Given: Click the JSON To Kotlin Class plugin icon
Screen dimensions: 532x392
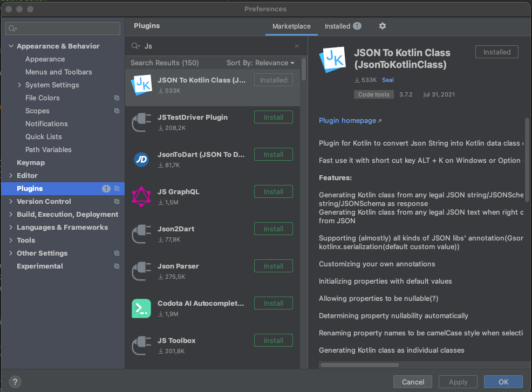Looking at the screenshot, I should [141, 84].
